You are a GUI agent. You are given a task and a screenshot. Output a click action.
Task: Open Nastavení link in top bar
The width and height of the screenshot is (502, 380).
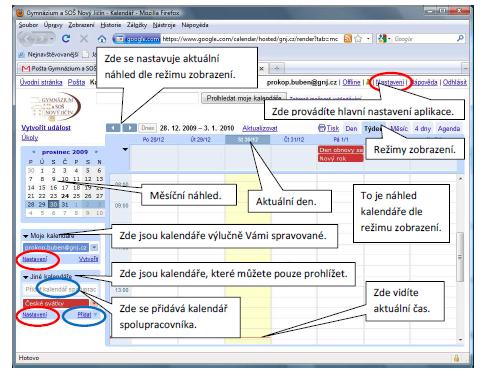tap(389, 82)
